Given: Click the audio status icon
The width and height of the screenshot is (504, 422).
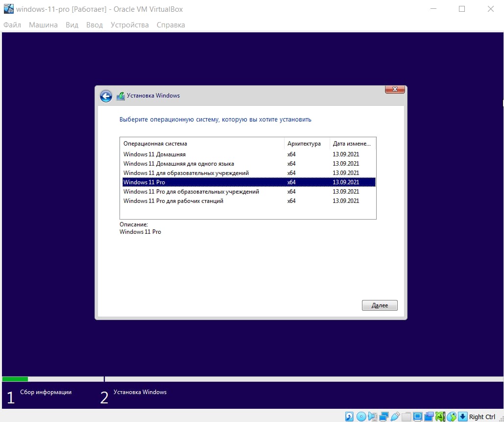Looking at the screenshot, I should point(372,417).
